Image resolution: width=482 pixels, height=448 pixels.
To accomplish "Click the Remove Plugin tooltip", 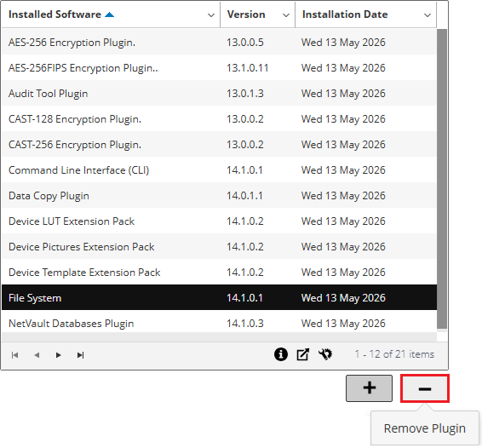I will [424, 428].
